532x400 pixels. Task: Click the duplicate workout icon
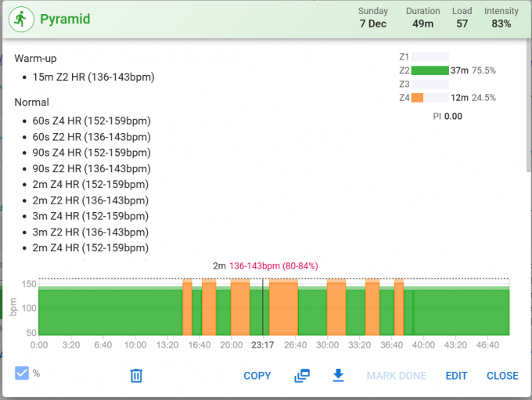tap(302, 376)
